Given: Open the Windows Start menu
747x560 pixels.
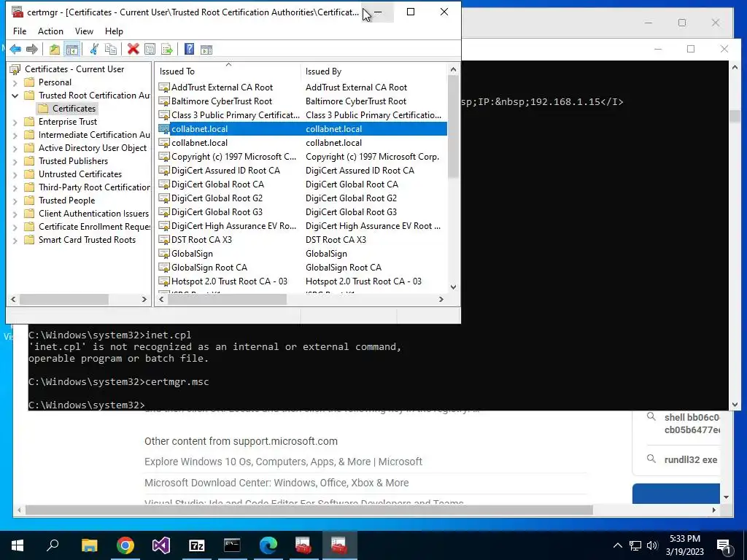Looking at the screenshot, I should tap(18, 545).
